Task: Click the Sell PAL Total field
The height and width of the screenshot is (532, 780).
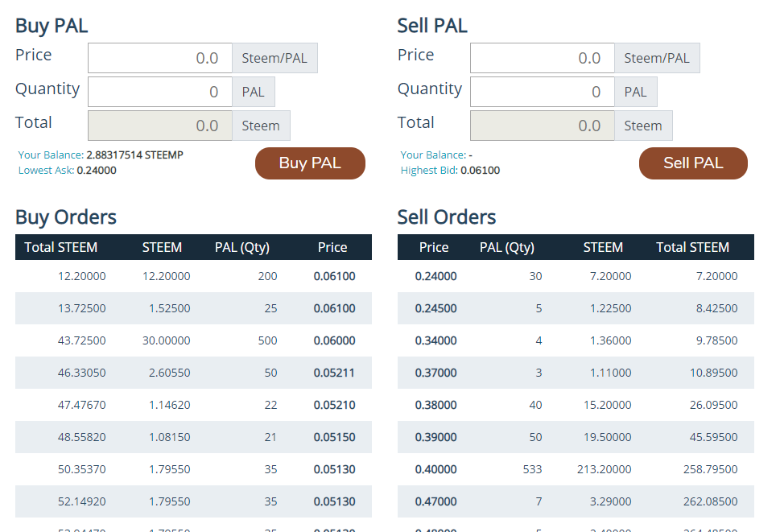Action: point(543,126)
